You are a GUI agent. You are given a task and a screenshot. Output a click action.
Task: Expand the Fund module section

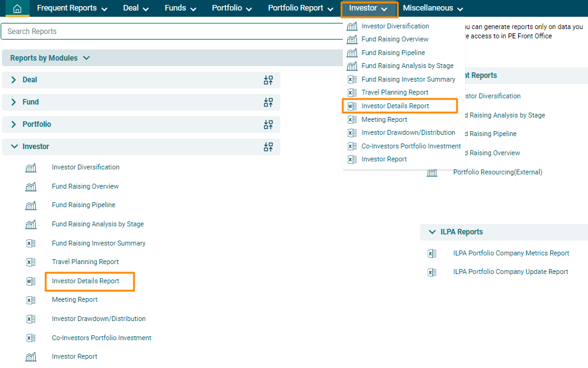(14, 103)
